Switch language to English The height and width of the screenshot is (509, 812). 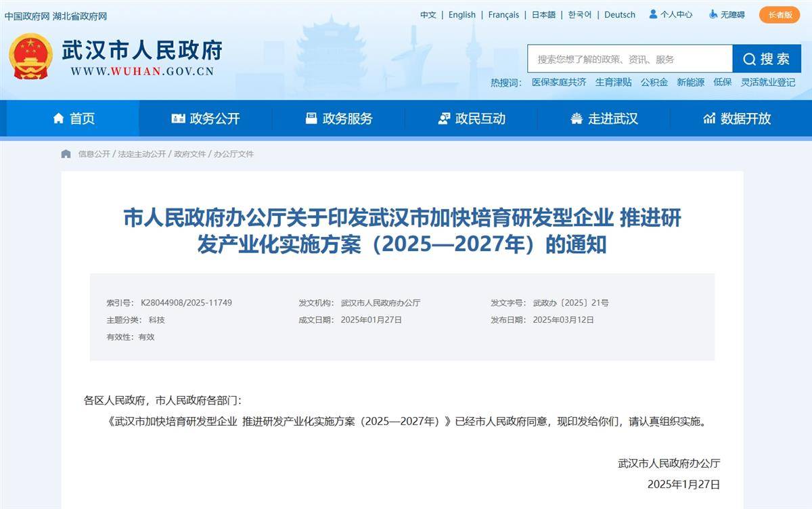tap(461, 14)
